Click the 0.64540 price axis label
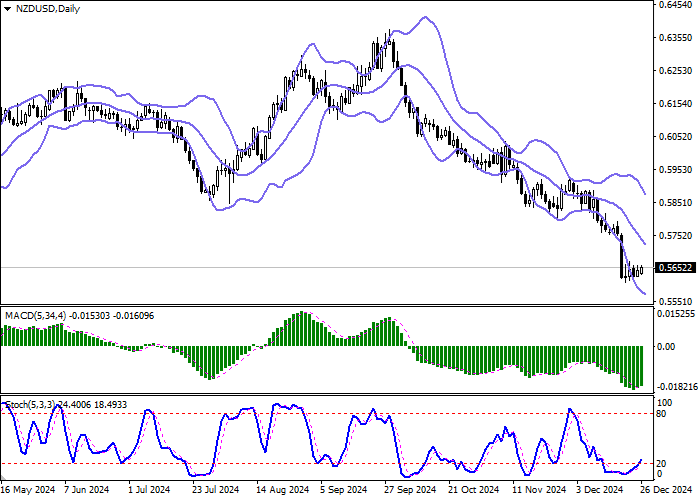 point(675,6)
